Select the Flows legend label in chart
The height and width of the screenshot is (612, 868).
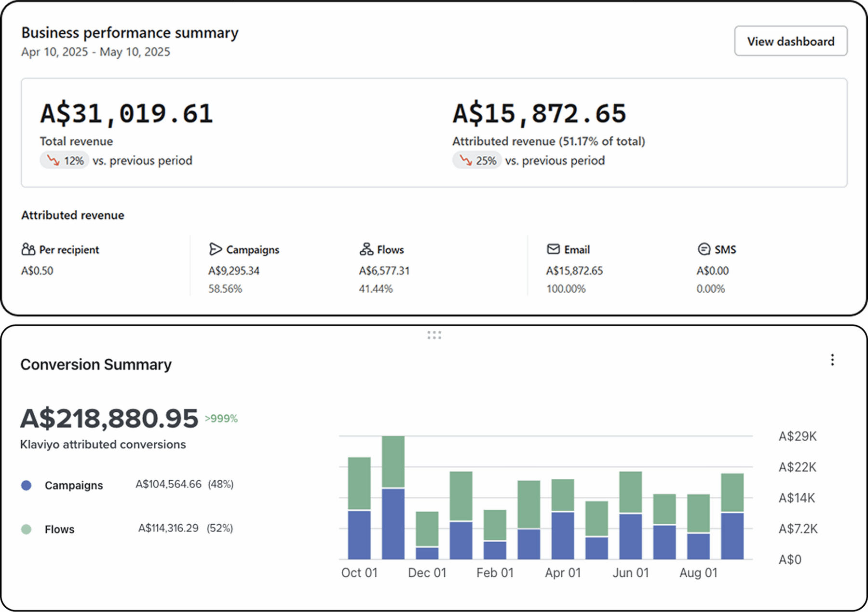tap(59, 530)
